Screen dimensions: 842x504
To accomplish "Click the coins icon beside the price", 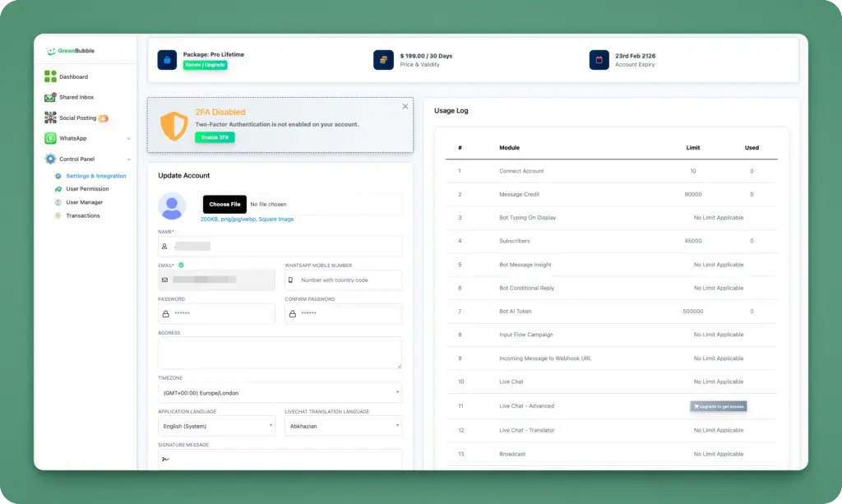I will (382, 59).
